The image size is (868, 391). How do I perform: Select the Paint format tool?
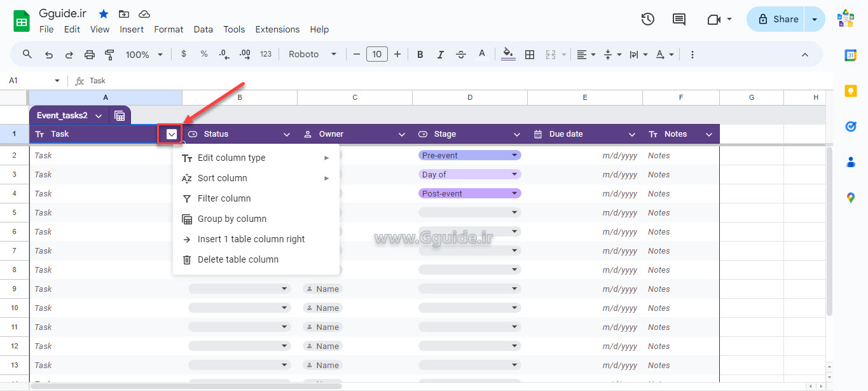pyautogui.click(x=109, y=54)
